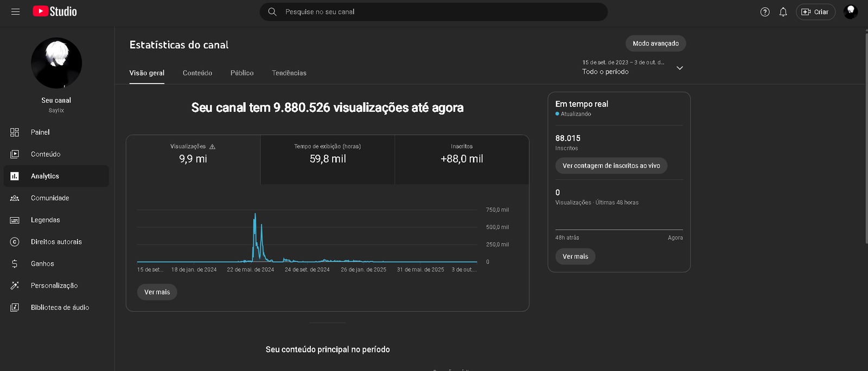Select the Comunidade sidebar icon

tap(15, 198)
